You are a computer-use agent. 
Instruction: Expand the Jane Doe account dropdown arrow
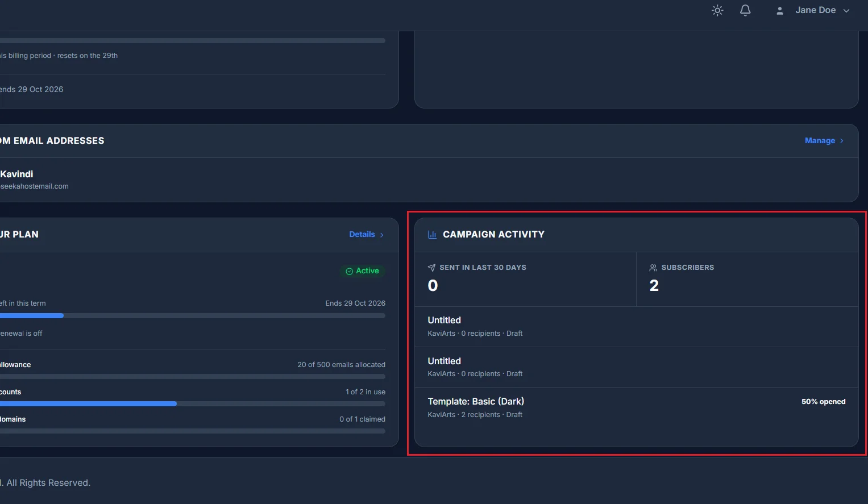tap(846, 10)
